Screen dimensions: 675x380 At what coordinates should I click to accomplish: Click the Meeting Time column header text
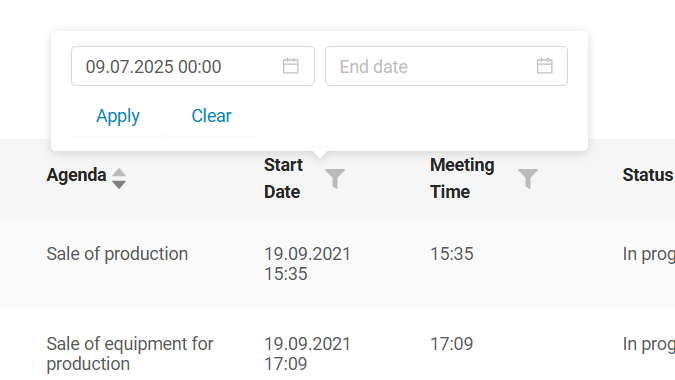(x=462, y=179)
